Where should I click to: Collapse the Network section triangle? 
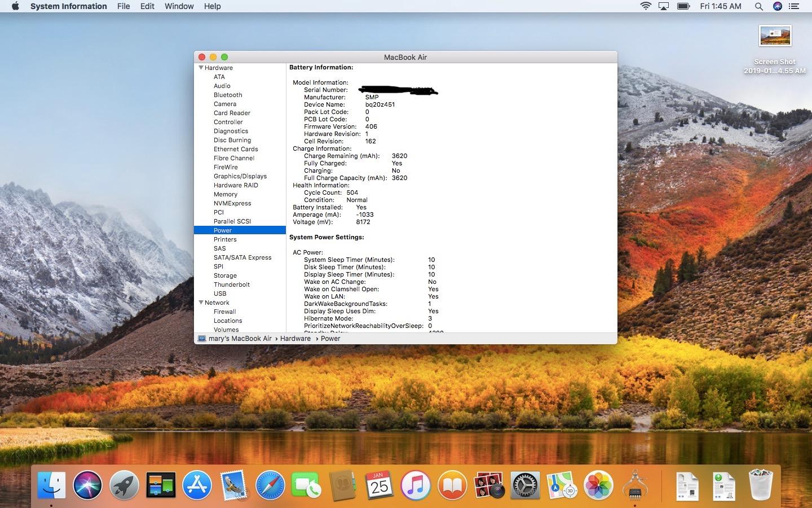(201, 303)
